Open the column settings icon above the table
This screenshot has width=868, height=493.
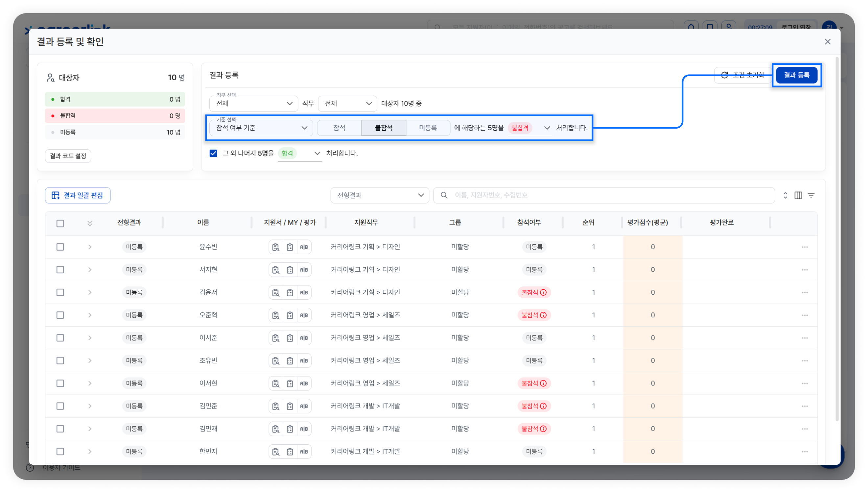coord(798,195)
